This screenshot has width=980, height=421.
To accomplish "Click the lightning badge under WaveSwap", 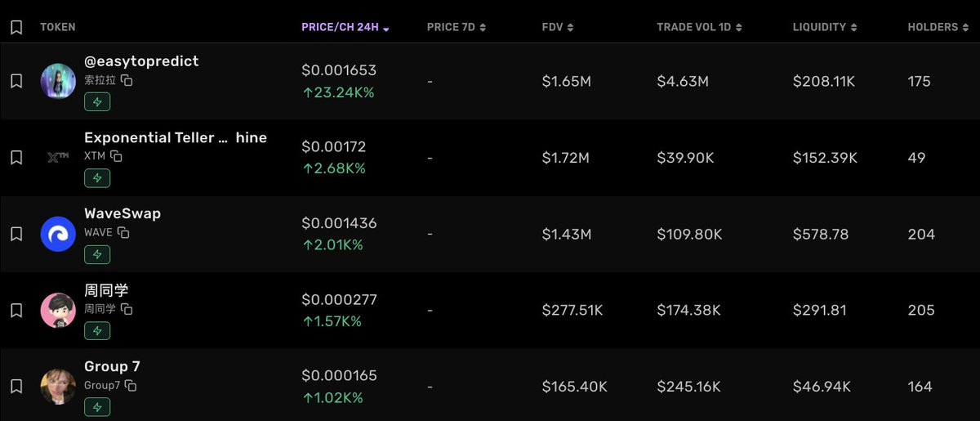I will [97, 254].
